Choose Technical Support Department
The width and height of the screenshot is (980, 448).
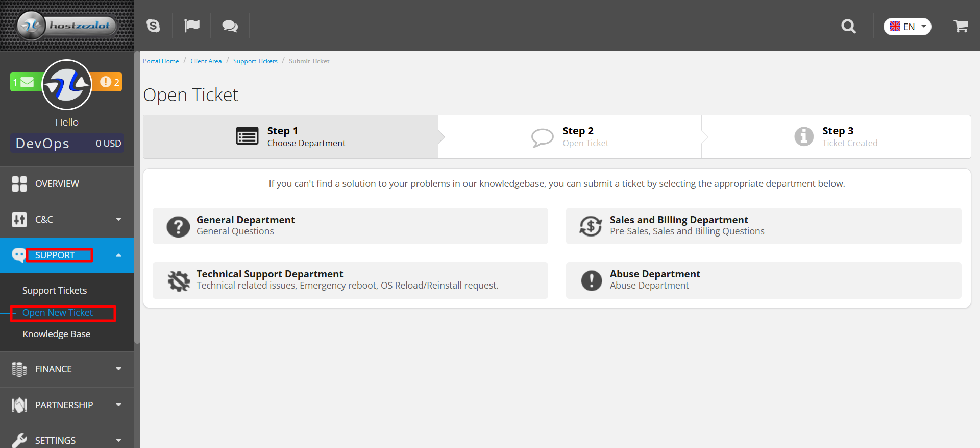350,280
